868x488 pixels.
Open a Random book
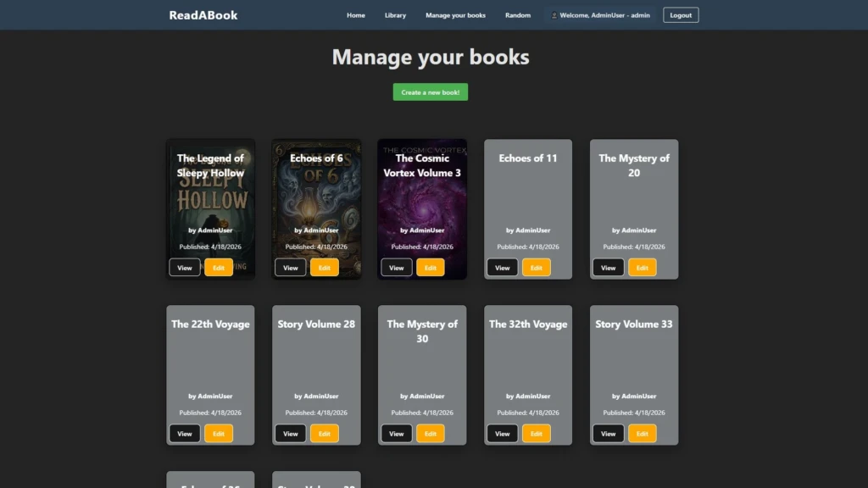517,14
